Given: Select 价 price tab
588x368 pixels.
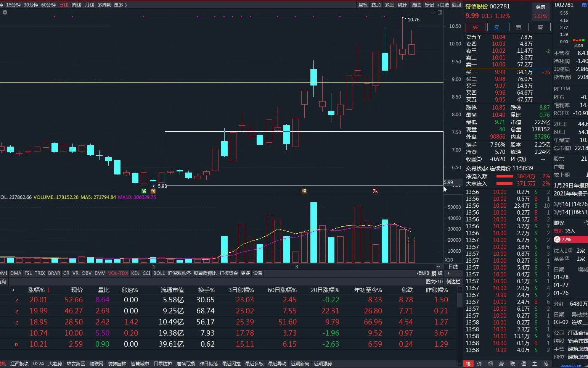Looking at the screenshot, I should (x=479, y=364).
